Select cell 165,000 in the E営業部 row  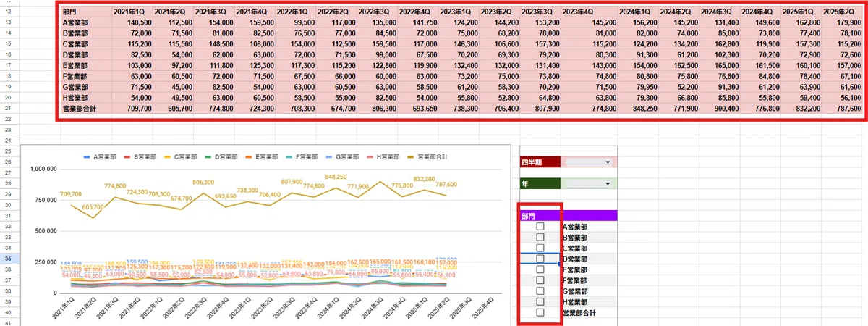click(719, 65)
